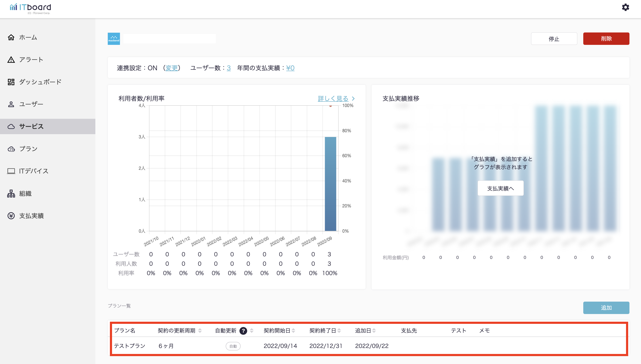Click the home icon in sidebar
The width and height of the screenshot is (641, 364).
pos(11,38)
